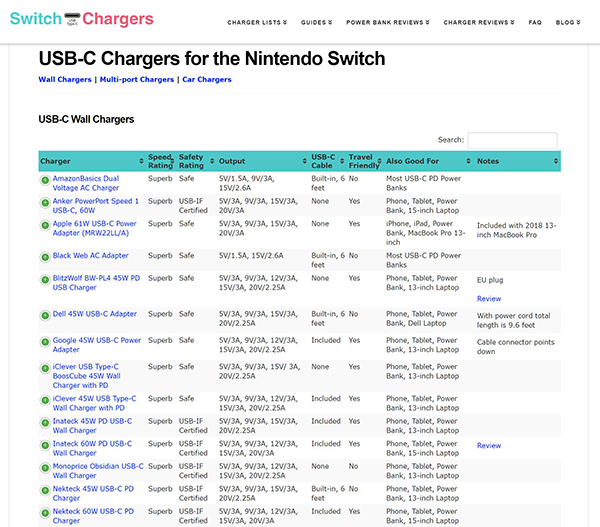
Task: Open Apple 61W USB-C Power Adapter link
Action: (x=95, y=228)
